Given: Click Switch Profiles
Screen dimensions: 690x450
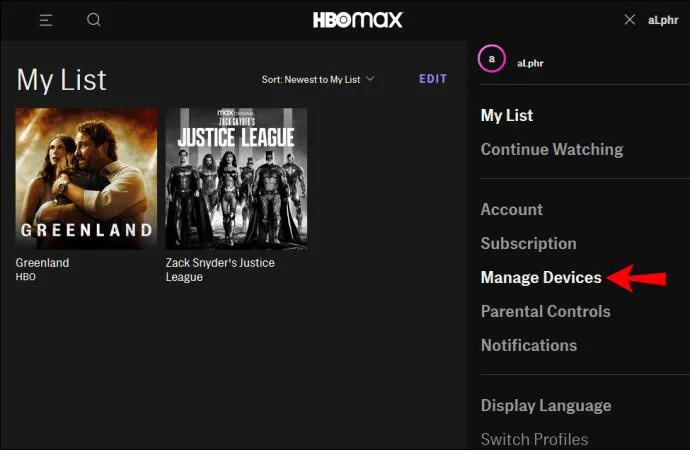Looking at the screenshot, I should pyautogui.click(x=534, y=439).
